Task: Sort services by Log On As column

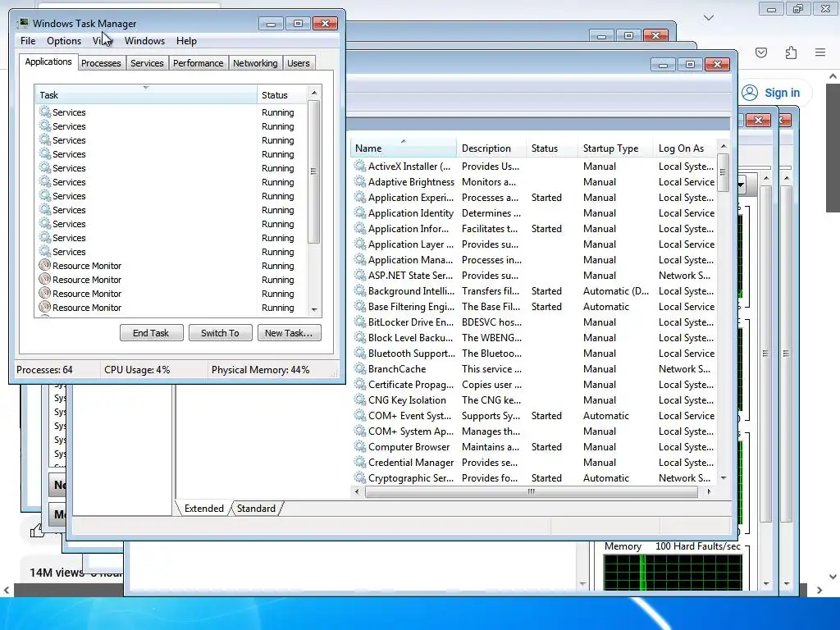Action: pyautogui.click(x=685, y=148)
